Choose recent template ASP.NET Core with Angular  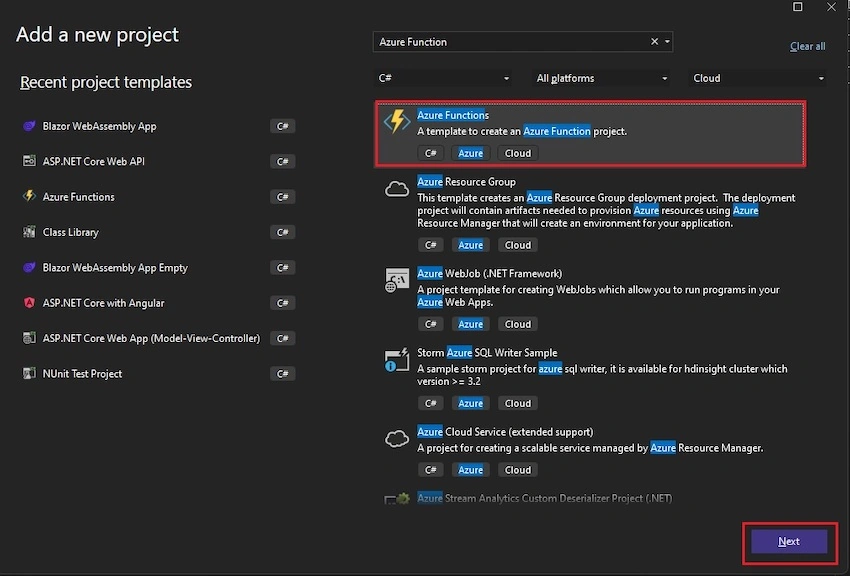[x=103, y=303]
